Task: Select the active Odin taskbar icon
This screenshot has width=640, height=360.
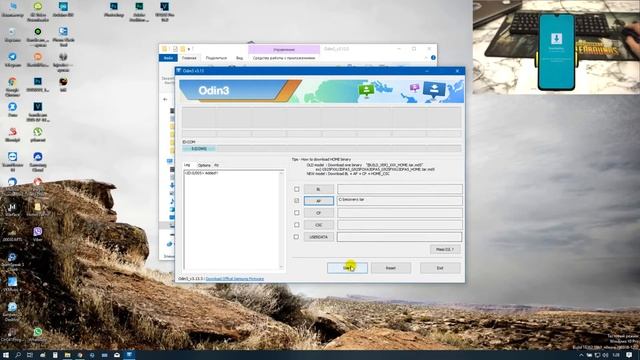Action: pyautogui.click(x=129, y=355)
